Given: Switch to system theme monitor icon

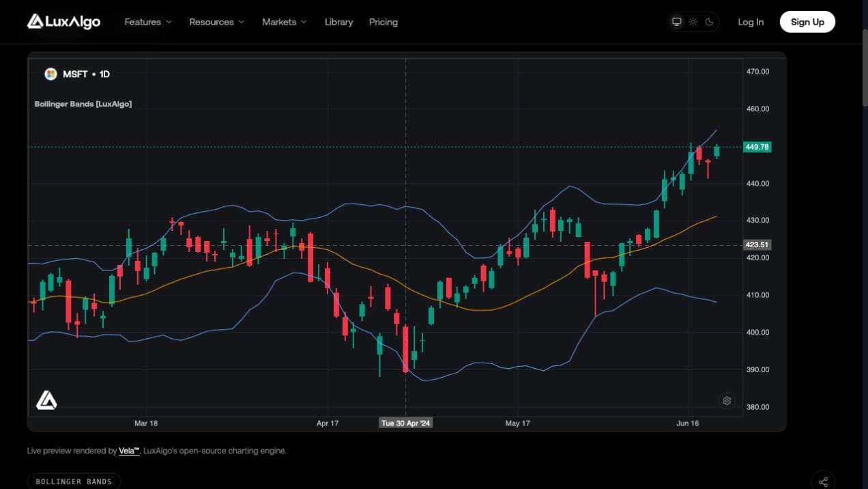Looking at the screenshot, I should pyautogui.click(x=677, y=22).
